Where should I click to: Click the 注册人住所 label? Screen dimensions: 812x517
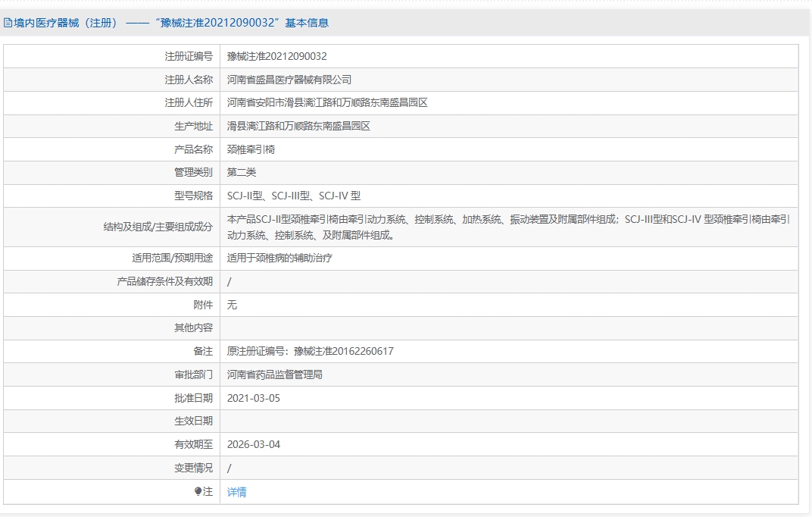[189, 102]
